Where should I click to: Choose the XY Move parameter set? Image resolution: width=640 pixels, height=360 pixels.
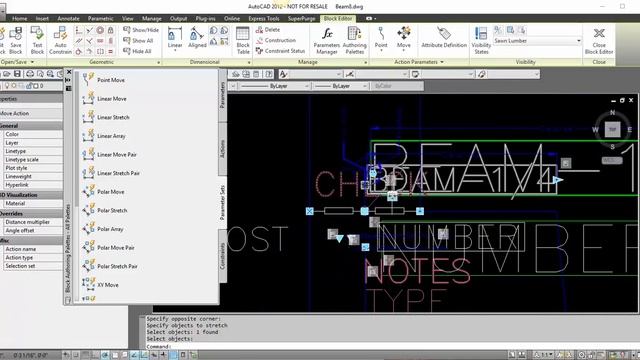coord(101,284)
